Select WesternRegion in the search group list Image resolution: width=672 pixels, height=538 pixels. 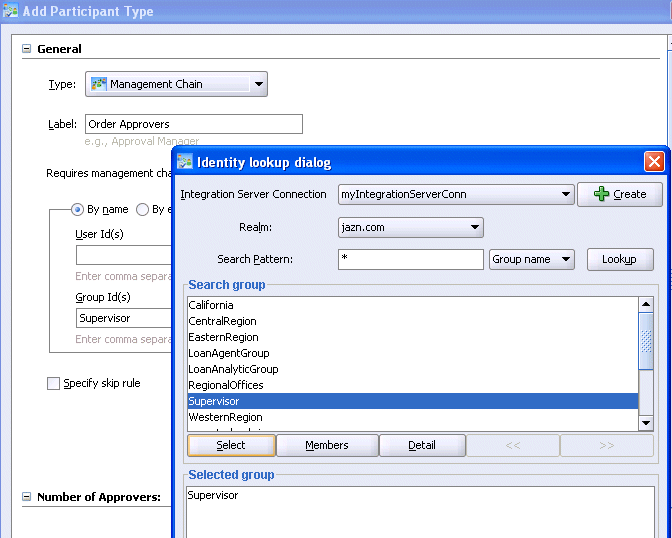point(413,417)
